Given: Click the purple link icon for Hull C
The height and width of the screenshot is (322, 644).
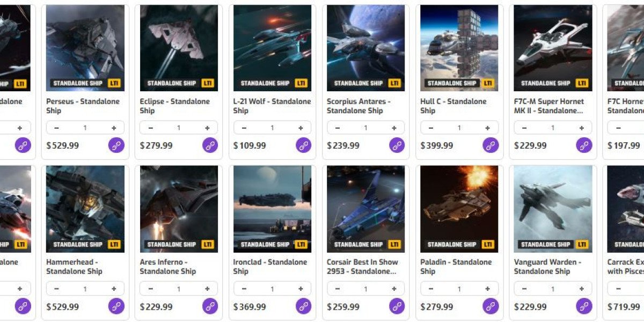Looking at the screenshot, I should 490,145.
